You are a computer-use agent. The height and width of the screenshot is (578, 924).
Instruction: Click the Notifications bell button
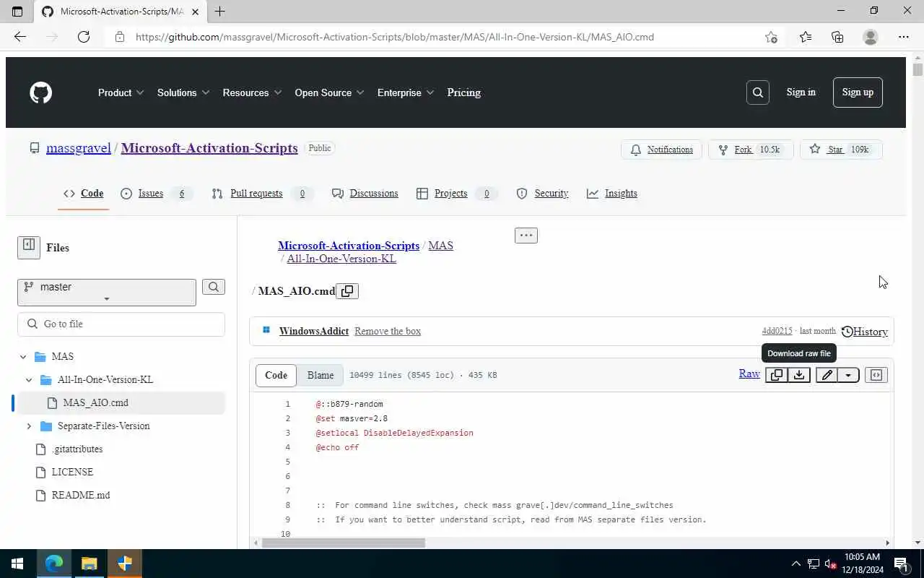[661, 150]
